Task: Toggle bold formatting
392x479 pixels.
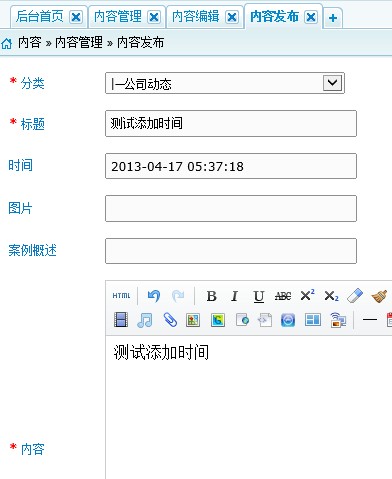Action: 211,296
